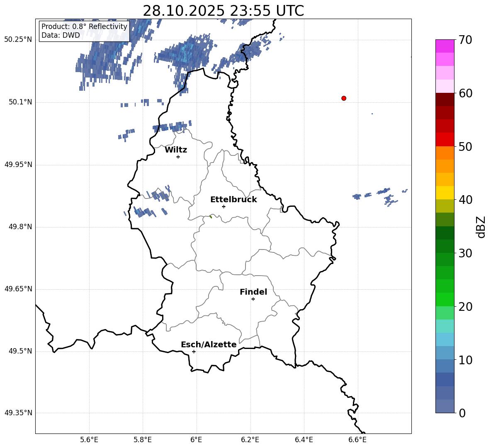Click the Esch/Alzette label text

pos(209,344)
